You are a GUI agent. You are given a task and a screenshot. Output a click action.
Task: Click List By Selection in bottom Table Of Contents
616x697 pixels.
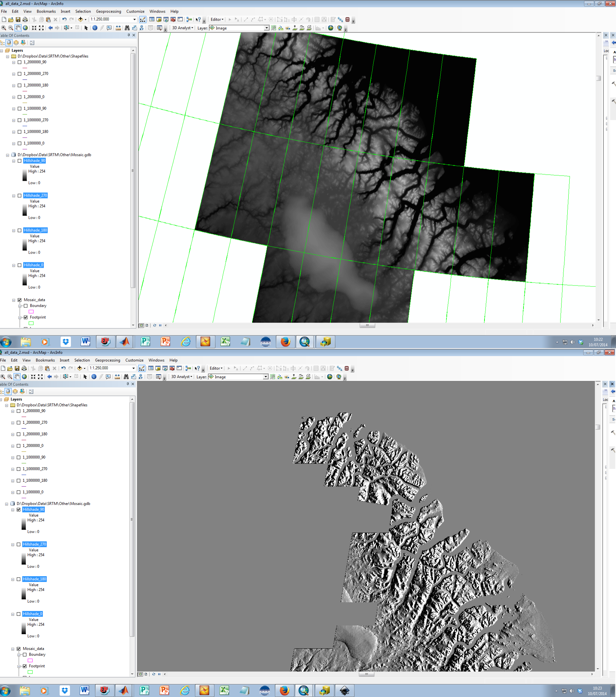(x=22, y=392)
